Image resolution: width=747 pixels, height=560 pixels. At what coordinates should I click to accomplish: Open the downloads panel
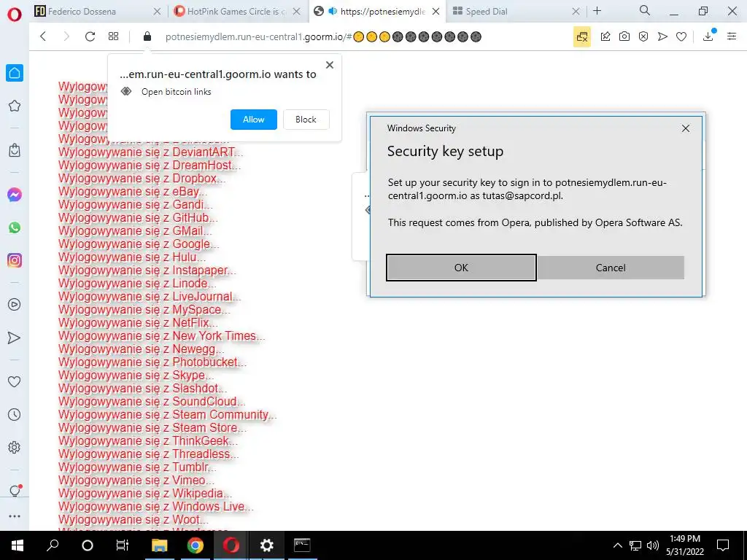[708, 36]
